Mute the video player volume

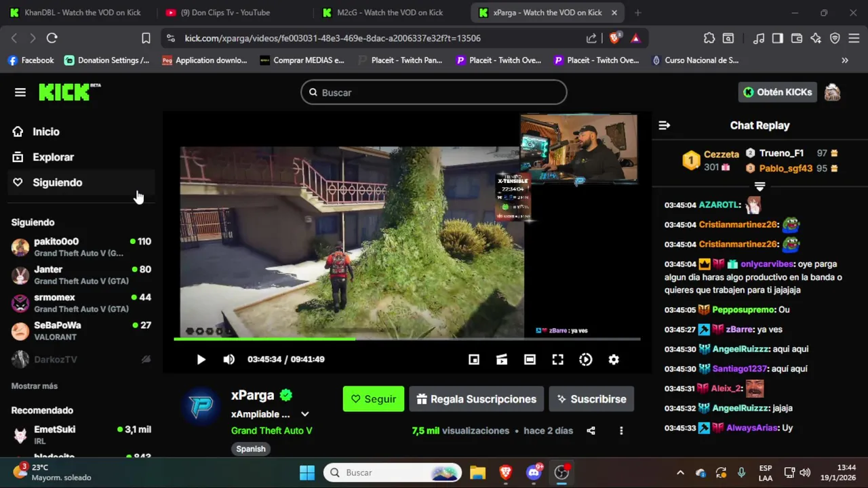[229, 360]
